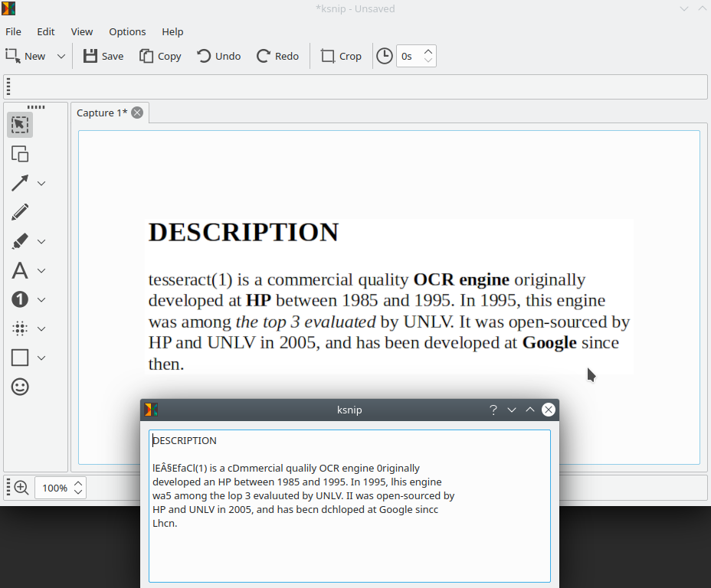Select the Pen tool
Viewport: 711px width, 588px height.
(x=19, y=211)
